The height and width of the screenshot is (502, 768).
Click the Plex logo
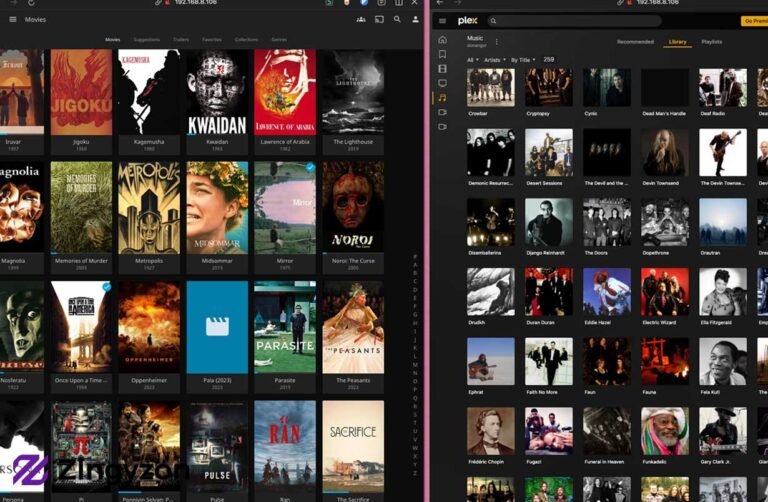(x=467, y=21)
